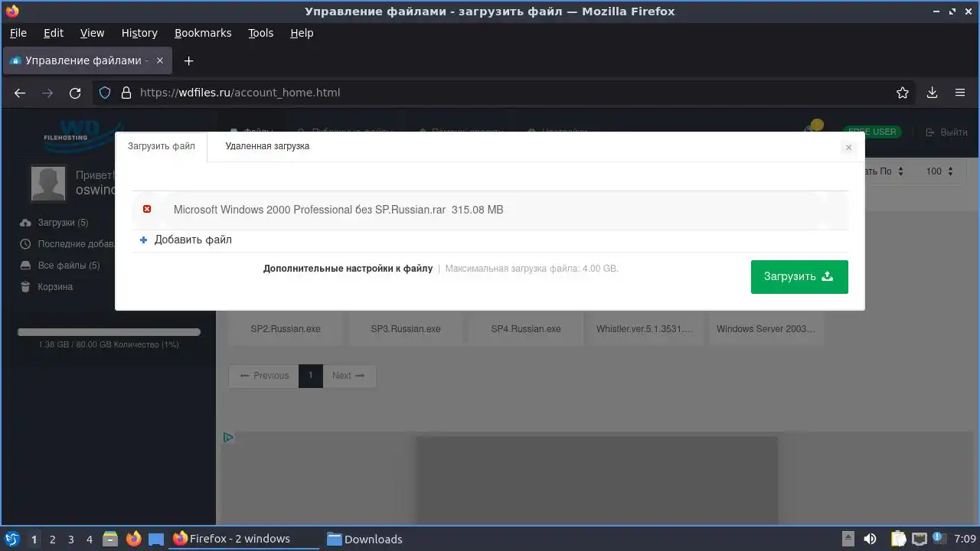The width and height of the screenshot is (980, 551).
Task: Click the clipboard tray icon
Action: click(x=898, y=539)
